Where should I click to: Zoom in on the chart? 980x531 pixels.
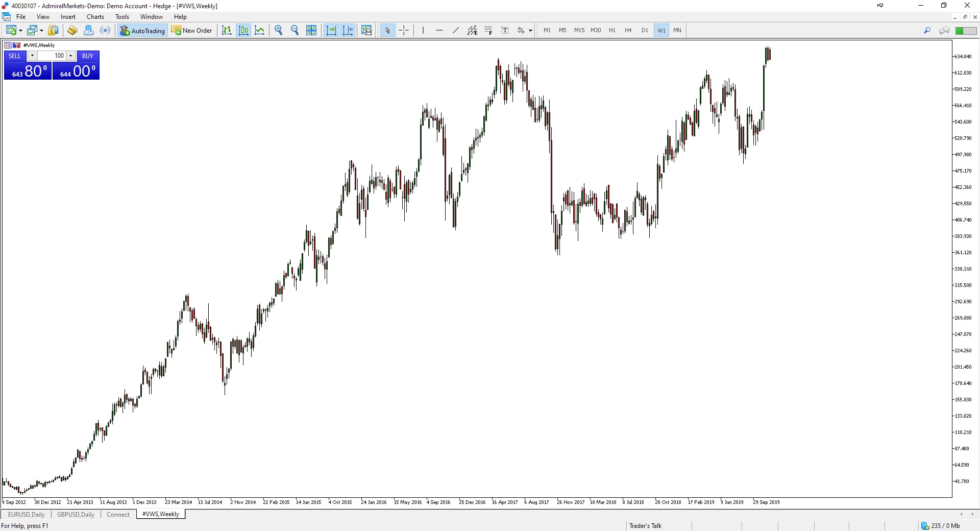278,30
